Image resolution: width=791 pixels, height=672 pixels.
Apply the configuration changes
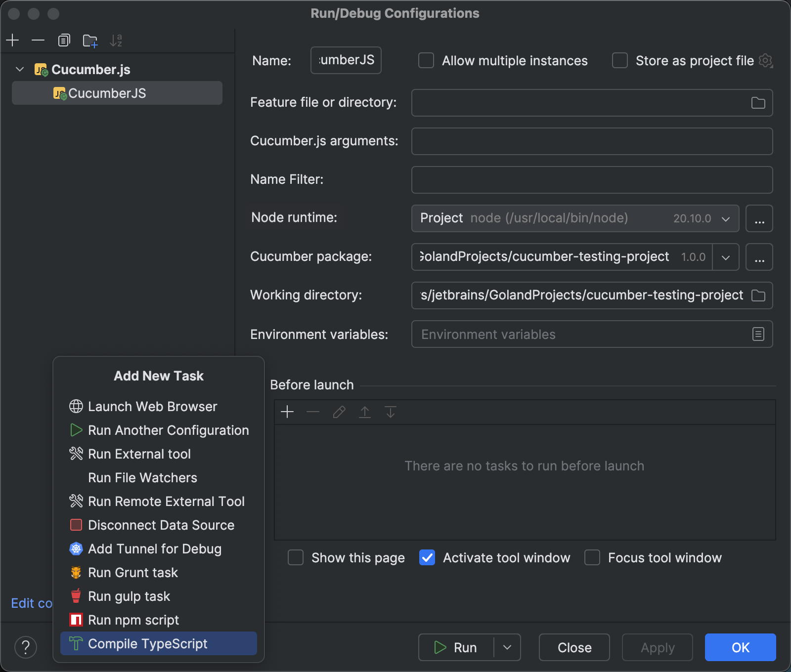coord(657,647)
